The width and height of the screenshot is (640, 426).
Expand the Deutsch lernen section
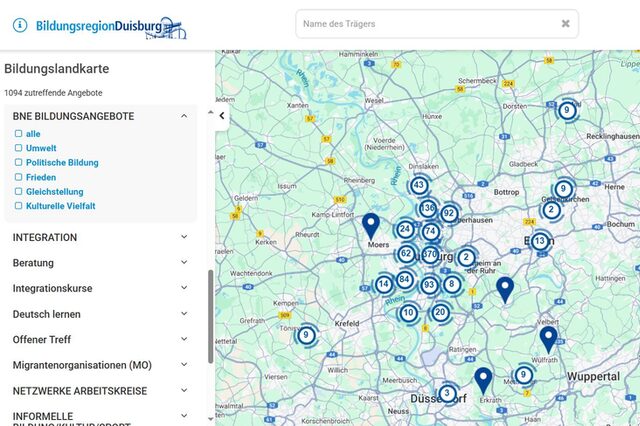[x=100, y=314]
